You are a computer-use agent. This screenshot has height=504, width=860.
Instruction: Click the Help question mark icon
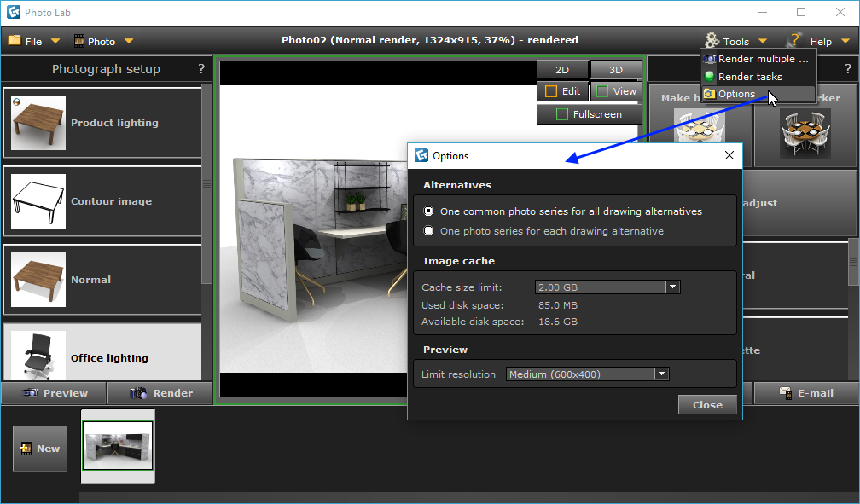pyautogui.click(x=795, y=39)
